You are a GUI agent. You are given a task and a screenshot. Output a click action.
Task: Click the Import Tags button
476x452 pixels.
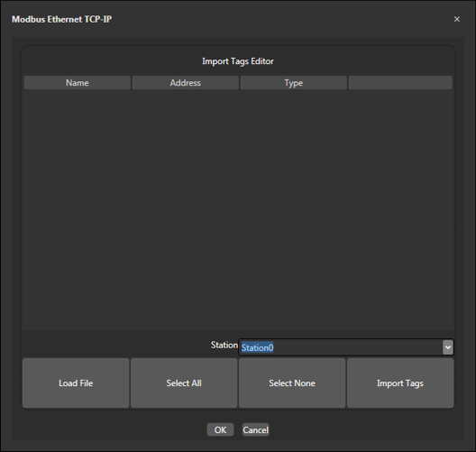coord(400,383)
